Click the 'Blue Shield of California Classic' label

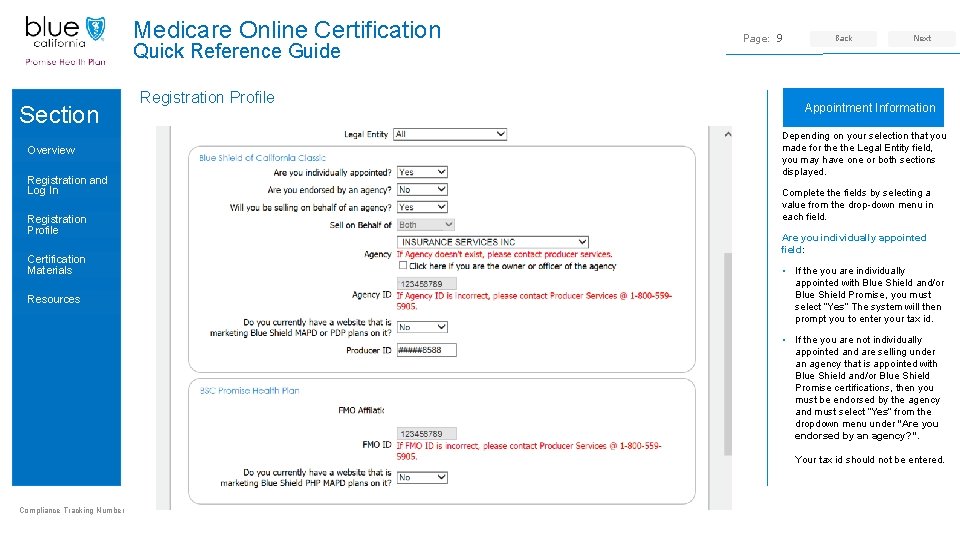[x=262, y=158]
